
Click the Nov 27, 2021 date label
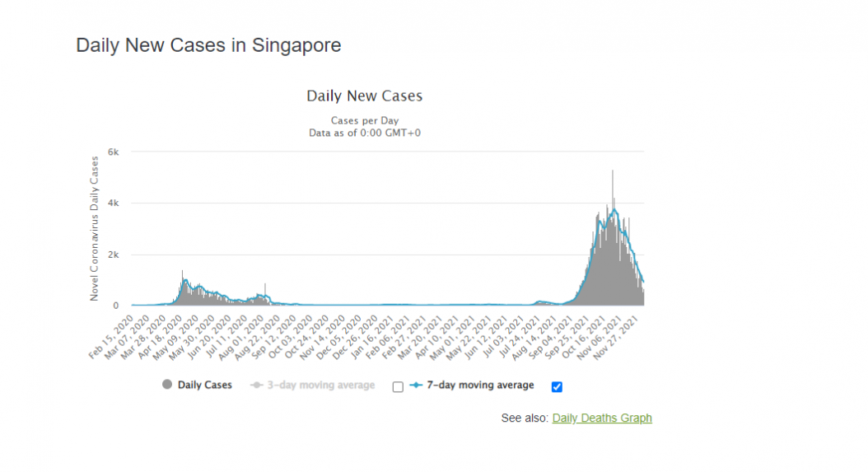click(617, 338)
